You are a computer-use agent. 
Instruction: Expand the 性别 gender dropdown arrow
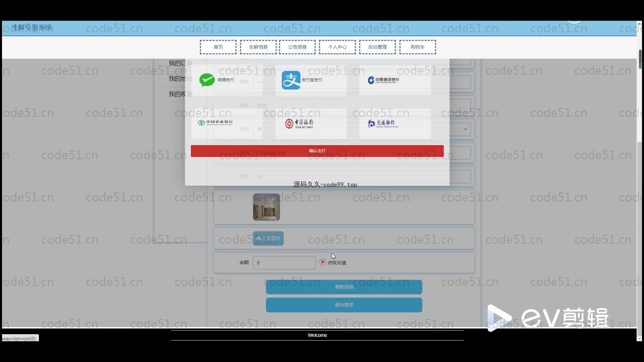[x=465, y=129]
